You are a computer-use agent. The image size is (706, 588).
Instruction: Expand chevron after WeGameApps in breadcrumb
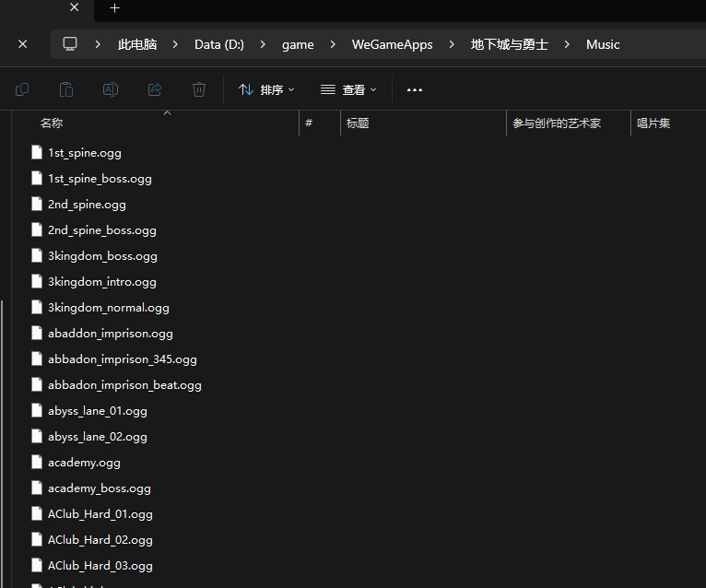tap(452, 44)
